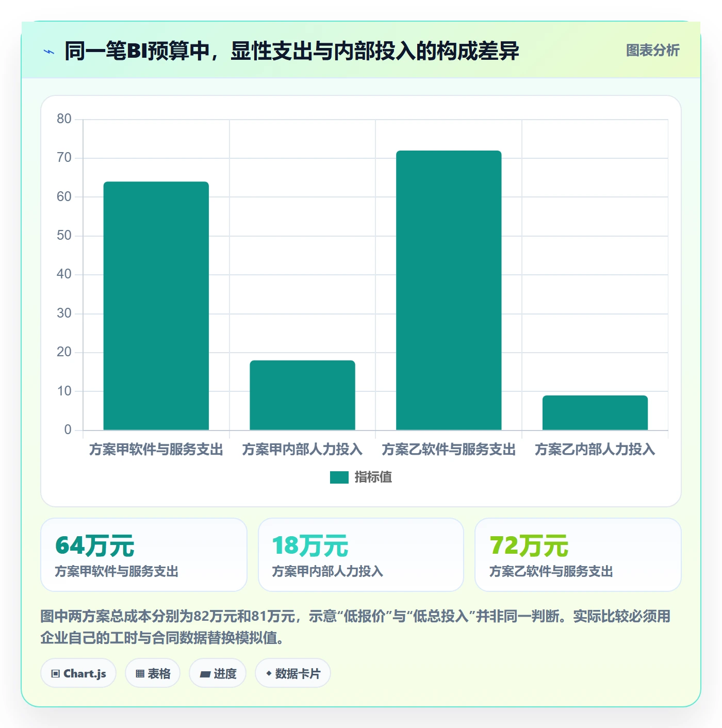Screen dimensions: 722x728
Task: Click the 18万元 card caption text
Action: click(327, 571)
